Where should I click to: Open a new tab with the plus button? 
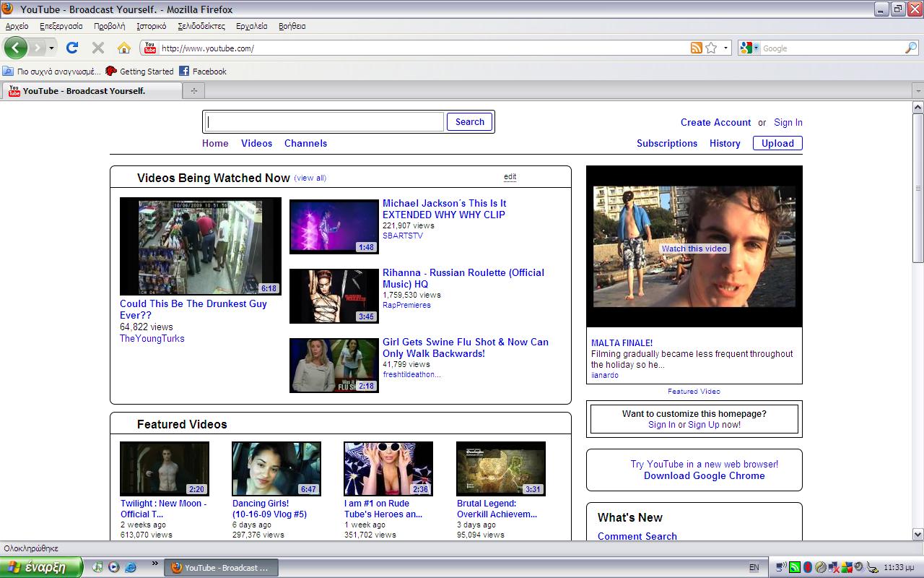[193, 91]
